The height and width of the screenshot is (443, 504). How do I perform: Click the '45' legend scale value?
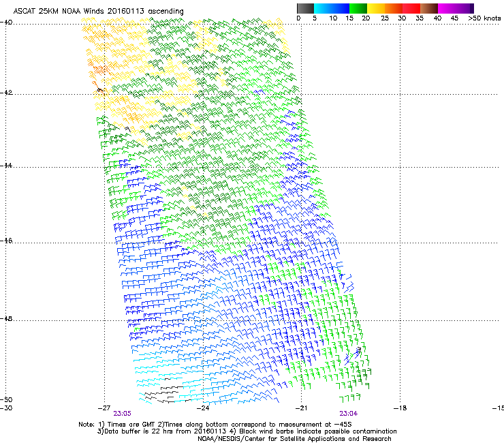coord(454,18)
